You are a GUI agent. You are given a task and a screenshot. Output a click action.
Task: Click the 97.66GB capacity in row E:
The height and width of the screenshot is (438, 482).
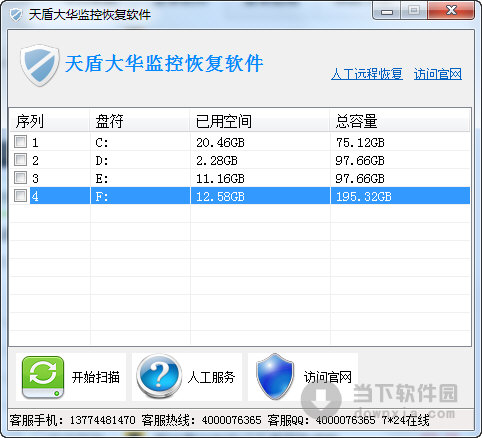(360, 179)
